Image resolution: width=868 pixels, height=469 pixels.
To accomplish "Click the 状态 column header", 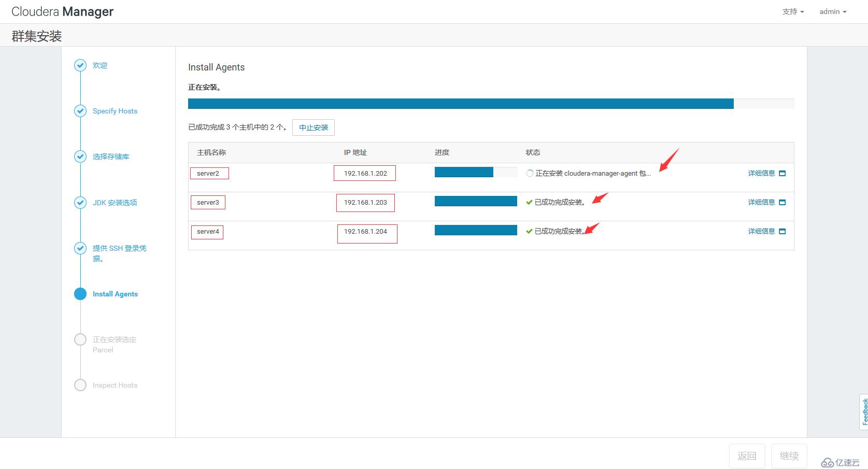I will [533, 152].
